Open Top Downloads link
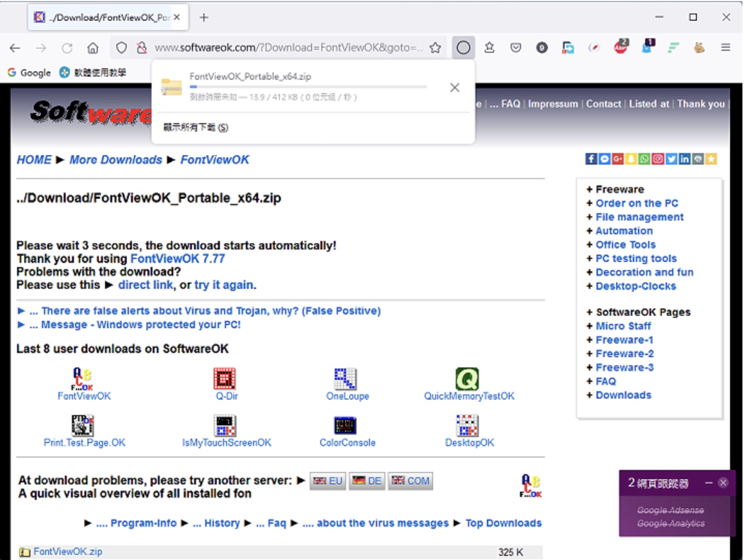This screenshot has width=744, height=560. click(x=503, y=523)
